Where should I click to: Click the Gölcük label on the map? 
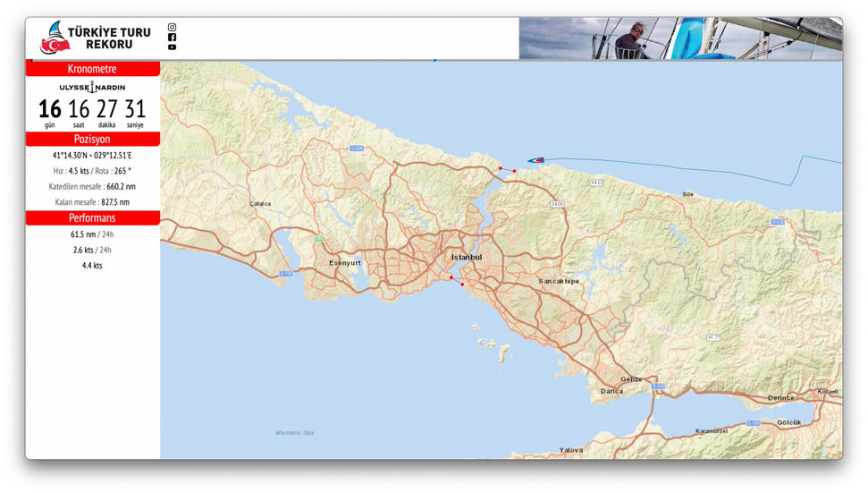click(x=788, y=422)
